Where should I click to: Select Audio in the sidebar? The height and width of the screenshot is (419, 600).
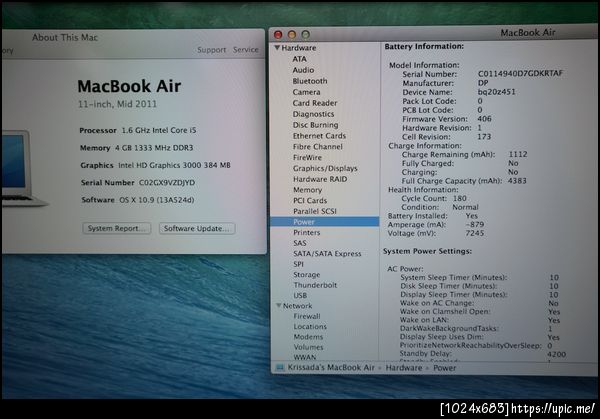point(303,70)
